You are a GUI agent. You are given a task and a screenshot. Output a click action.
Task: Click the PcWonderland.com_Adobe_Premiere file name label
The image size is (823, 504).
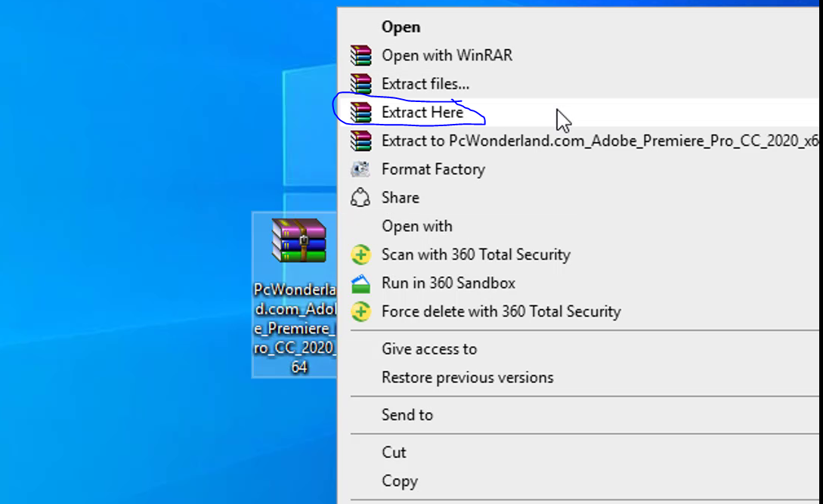[x=295, y=328]
